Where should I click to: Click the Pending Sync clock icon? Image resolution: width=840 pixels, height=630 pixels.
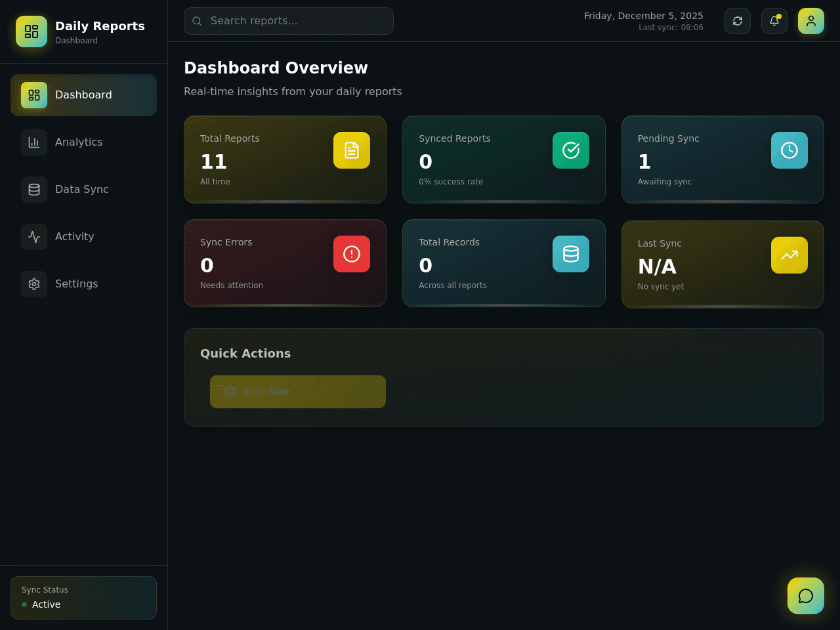tap(789, 150)
